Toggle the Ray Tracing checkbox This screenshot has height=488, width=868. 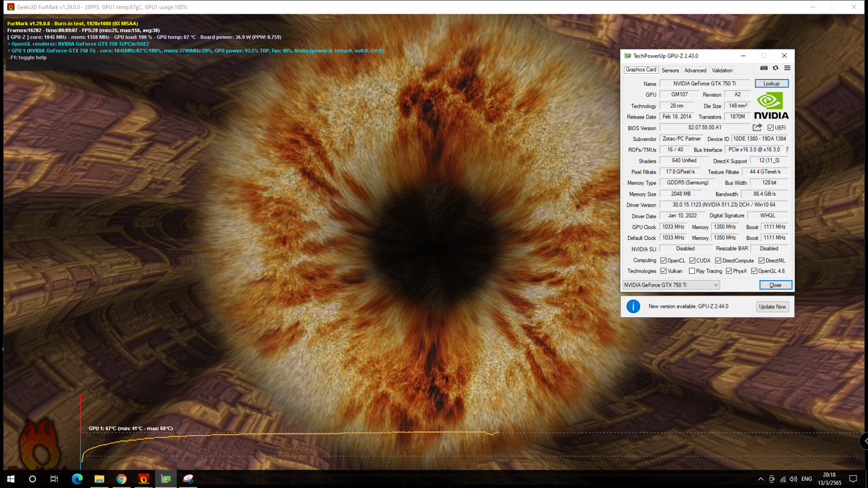click(692, 271)
